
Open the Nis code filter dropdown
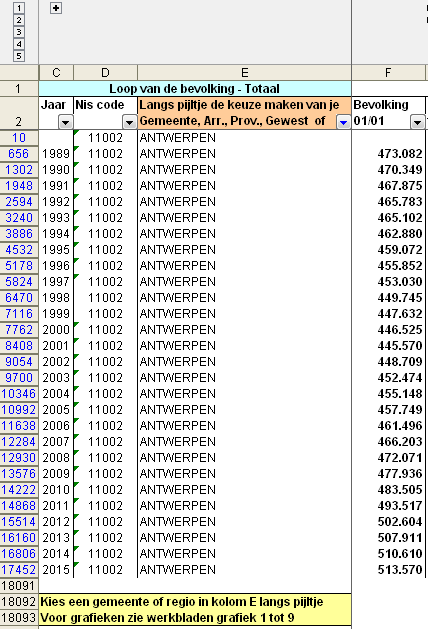pyautogui.click(x=129, y=122)
